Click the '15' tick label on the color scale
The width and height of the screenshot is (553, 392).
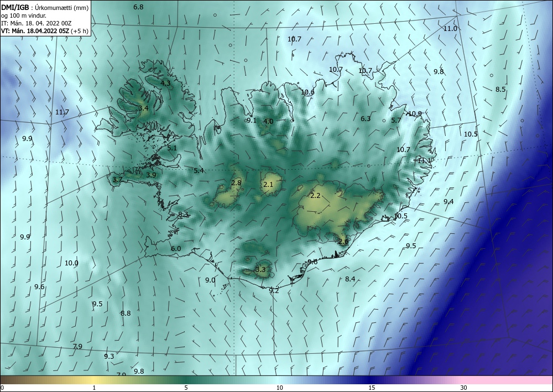pyautogui.click(x=372, y=388)
